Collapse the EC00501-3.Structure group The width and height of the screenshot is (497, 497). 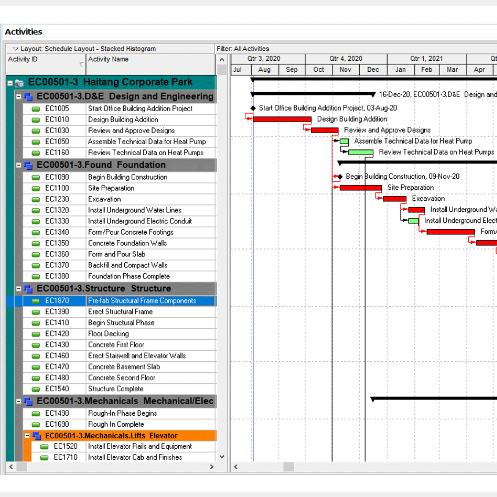pyautogui.click(x=19, y=289)
